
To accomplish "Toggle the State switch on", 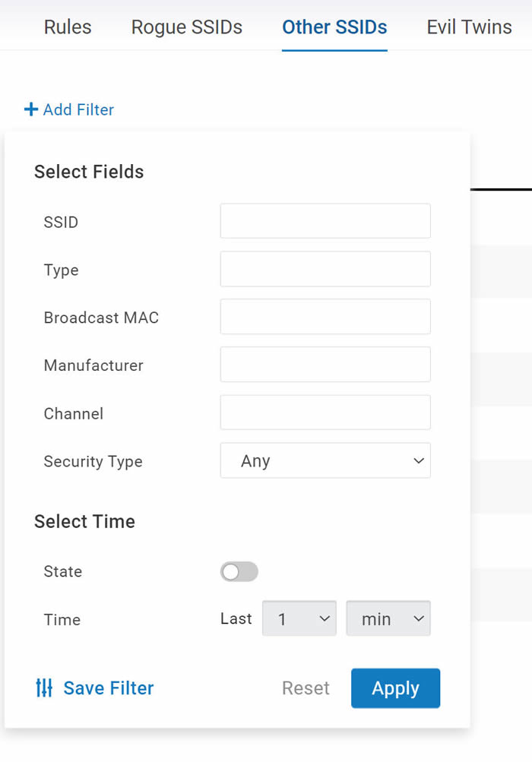I will [239, 571].
